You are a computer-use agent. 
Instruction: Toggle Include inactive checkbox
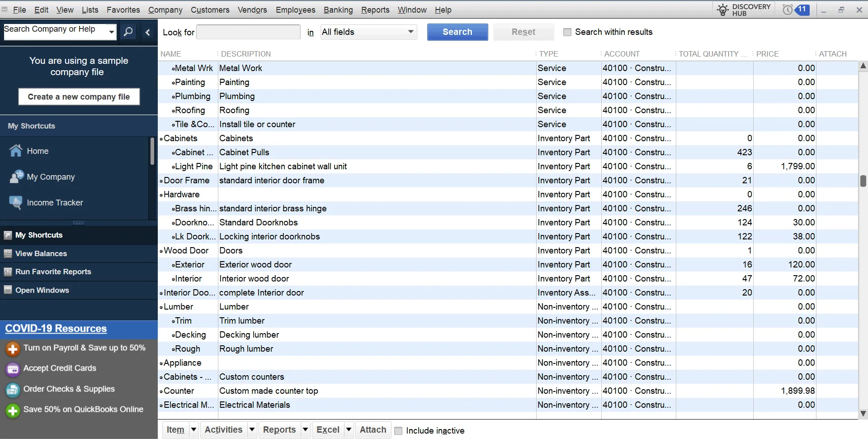click(398, 431)
